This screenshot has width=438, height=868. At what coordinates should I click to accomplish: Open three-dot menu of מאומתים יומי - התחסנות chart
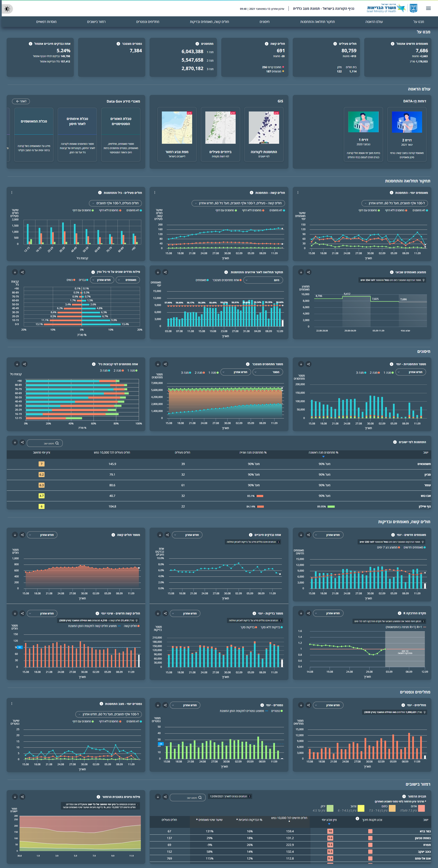pos(298,193)
